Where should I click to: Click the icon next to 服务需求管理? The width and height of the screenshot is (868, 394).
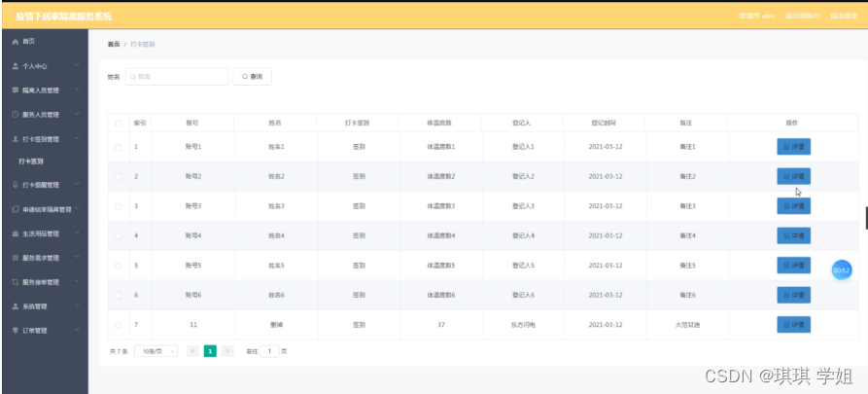(x=16, y=258)
